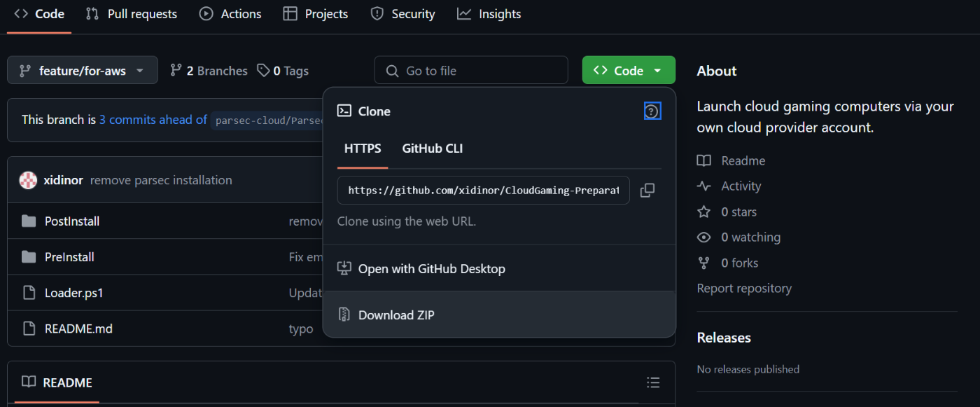980x407 pixels.
Task: Open the typo commit message for README.md
Action: pyautogui.click(x=301, y=329)
